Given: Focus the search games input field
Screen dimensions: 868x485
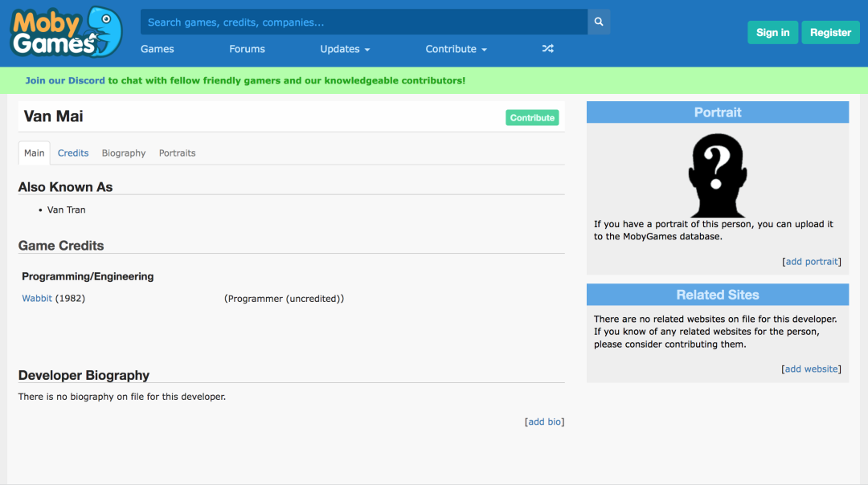Looking at the screenshot, I should 364,22.
